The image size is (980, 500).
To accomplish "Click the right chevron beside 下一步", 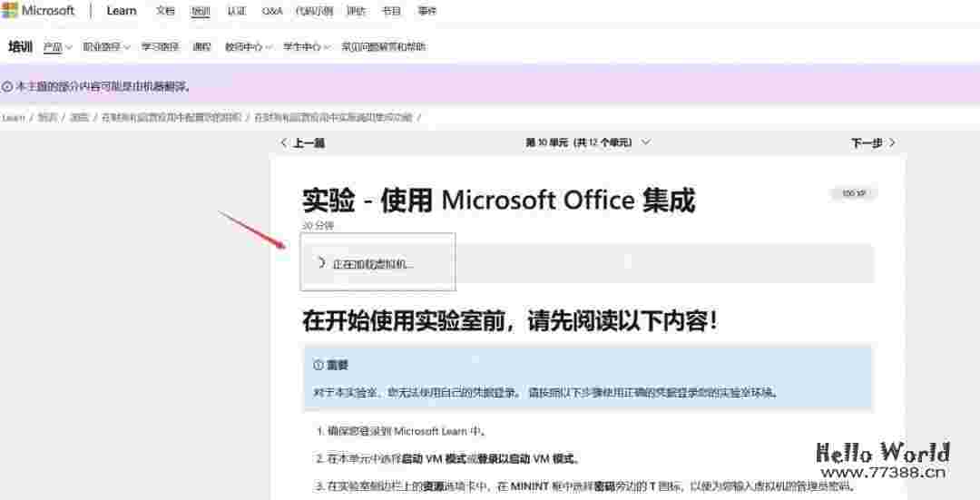I will tap(892, 142).
